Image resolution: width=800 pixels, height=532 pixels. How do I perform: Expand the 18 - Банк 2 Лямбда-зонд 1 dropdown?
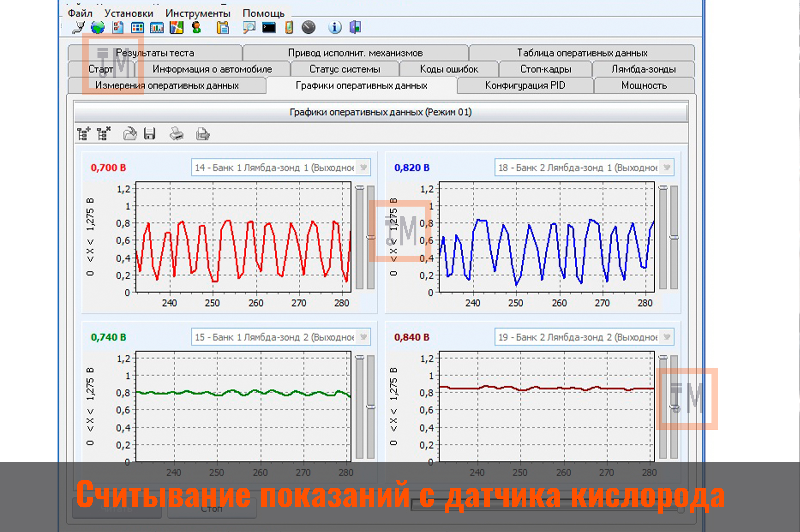click(667, 167)
